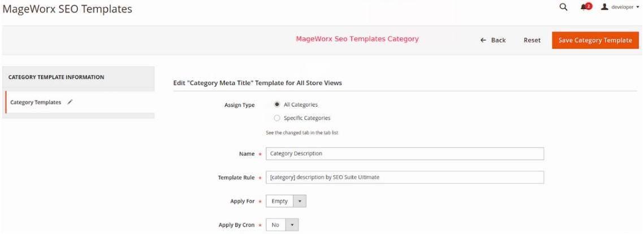The image size is (644, 234).
Task: Open the Category Templates tab
Action: click(x=36, y=103)
